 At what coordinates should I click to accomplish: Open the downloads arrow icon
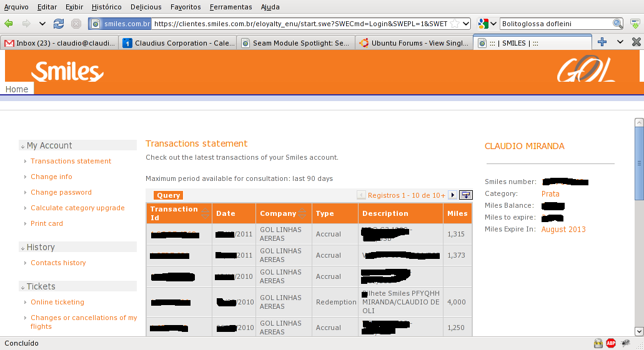click(635, 24)
